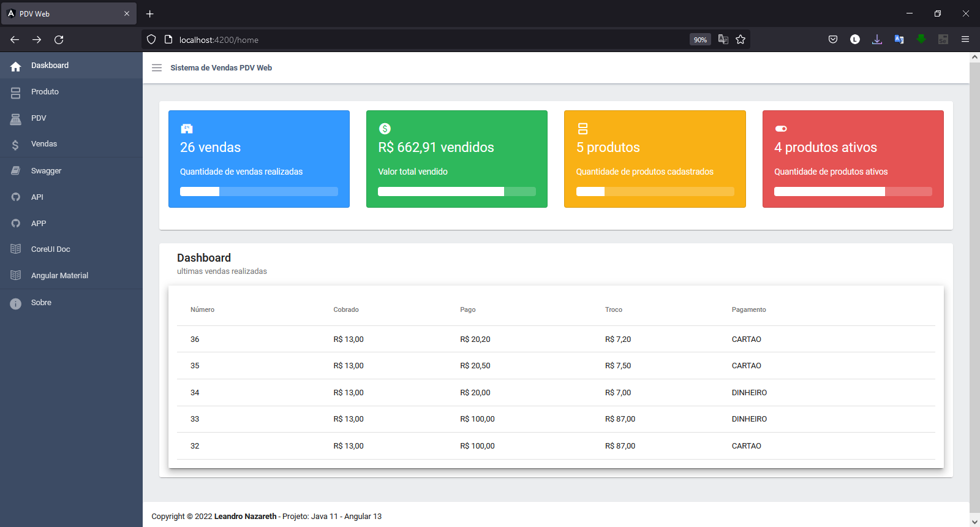Click the Sistema de Vendas PDV Web title

(221, 68)
